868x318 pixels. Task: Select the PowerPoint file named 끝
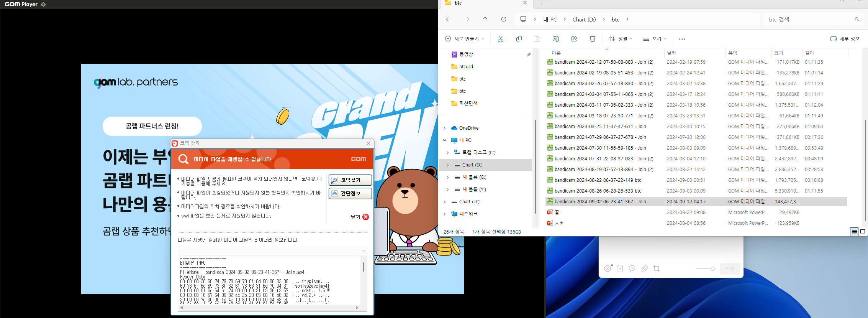coord(557,213)
